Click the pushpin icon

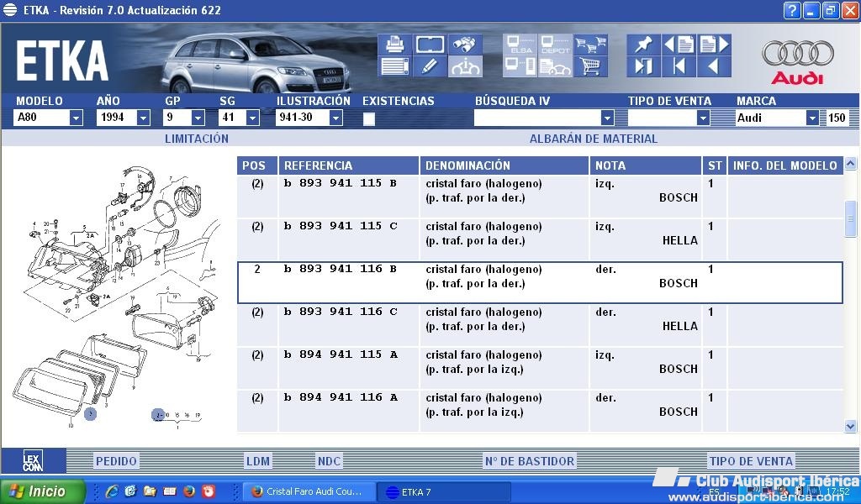643,45
